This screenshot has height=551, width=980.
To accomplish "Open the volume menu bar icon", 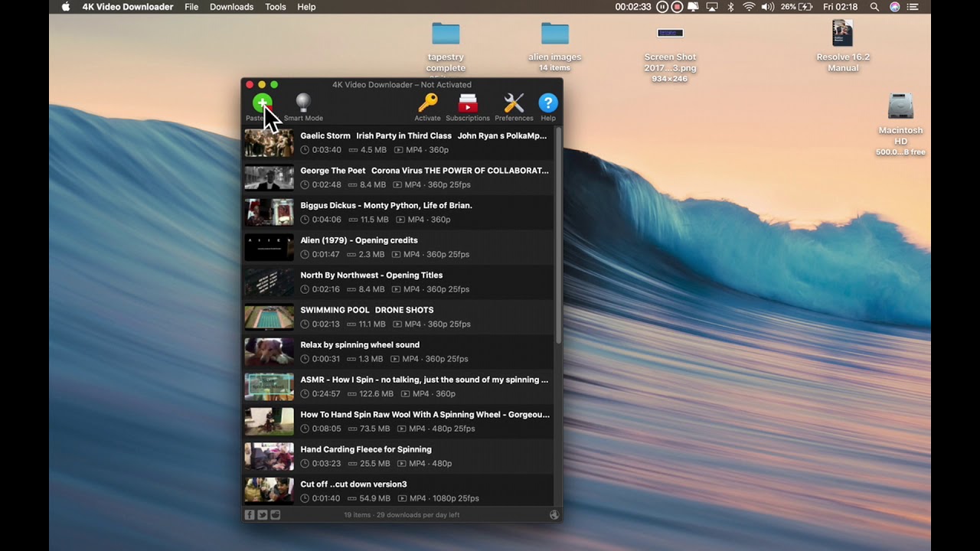I will click(767, 7).
